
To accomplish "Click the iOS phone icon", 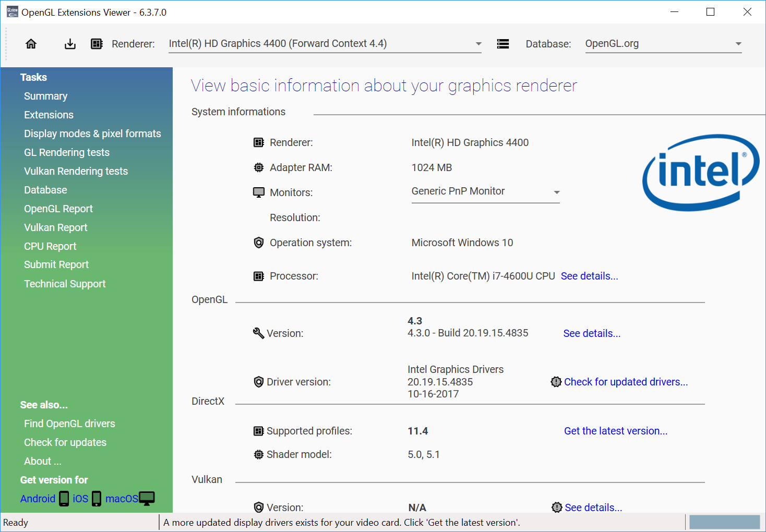I will click(x=97, y=499).
